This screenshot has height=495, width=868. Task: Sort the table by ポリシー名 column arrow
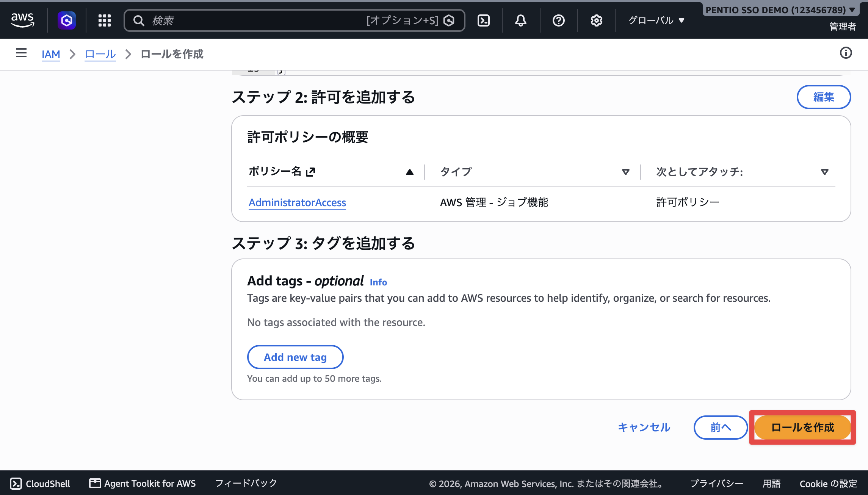409,172
